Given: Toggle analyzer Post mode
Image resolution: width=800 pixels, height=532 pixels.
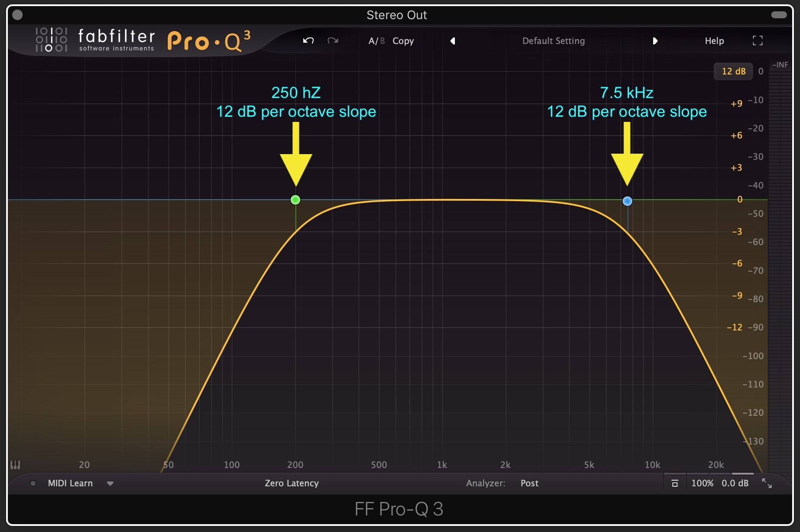Looking at the screenshot, I should pos(529,483).
